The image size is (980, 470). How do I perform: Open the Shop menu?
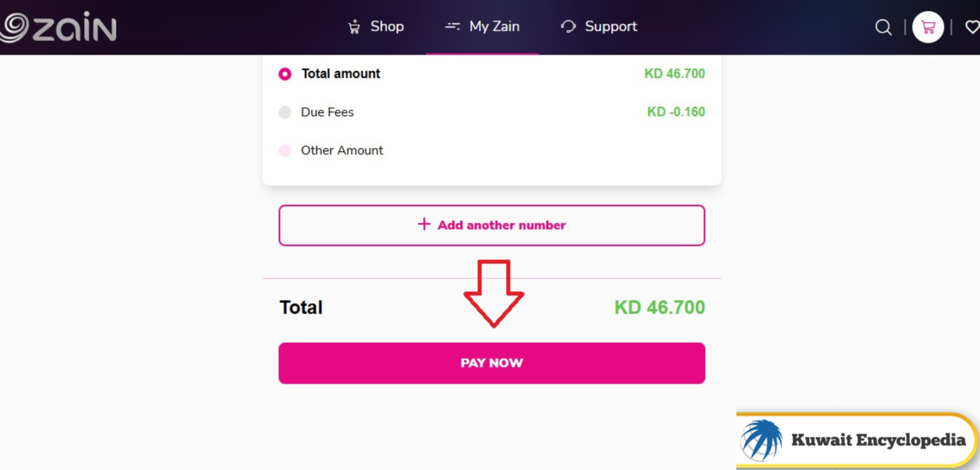pyautogui.click(x=387, y=27)
